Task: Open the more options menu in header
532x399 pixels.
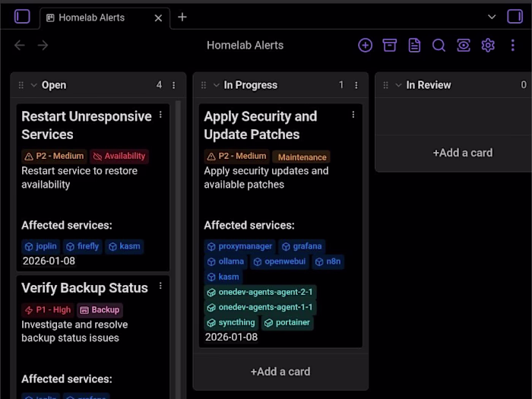Action: (x=513, y=45)
